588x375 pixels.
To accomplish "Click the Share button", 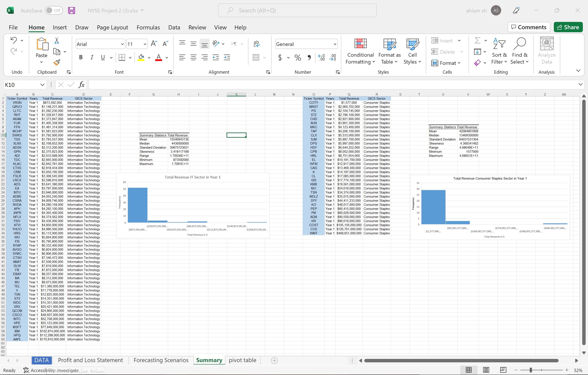I will (568, 27).
